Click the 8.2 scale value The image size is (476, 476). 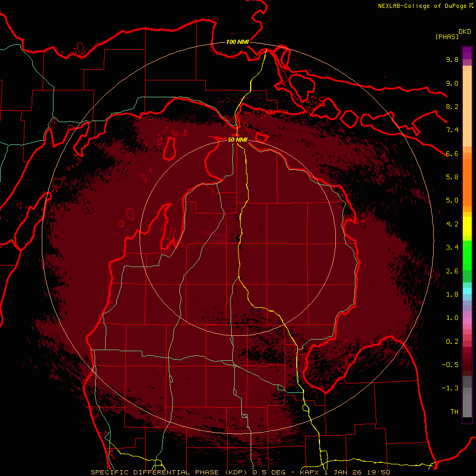coord(452,106)
